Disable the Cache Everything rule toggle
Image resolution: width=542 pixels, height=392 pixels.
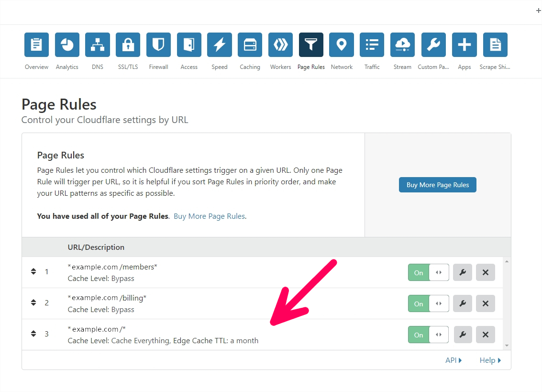pyautogui.click(x=428, y=335)
